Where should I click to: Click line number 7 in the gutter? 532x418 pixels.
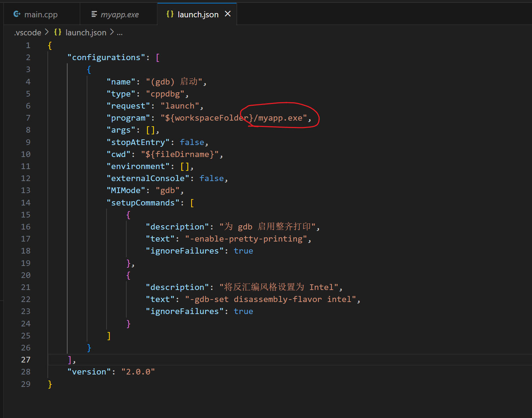(x=28, y=118)
